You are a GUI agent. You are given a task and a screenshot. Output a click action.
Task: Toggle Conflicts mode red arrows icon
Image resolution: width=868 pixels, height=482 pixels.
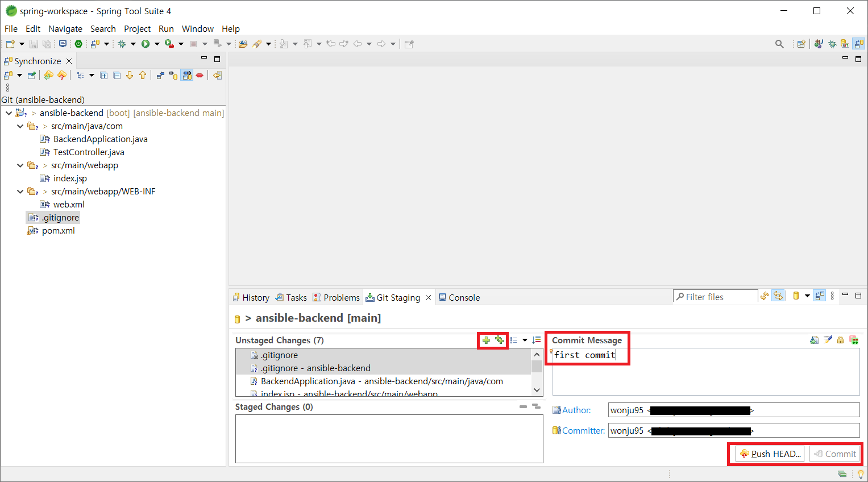click(x=200, y=75)
